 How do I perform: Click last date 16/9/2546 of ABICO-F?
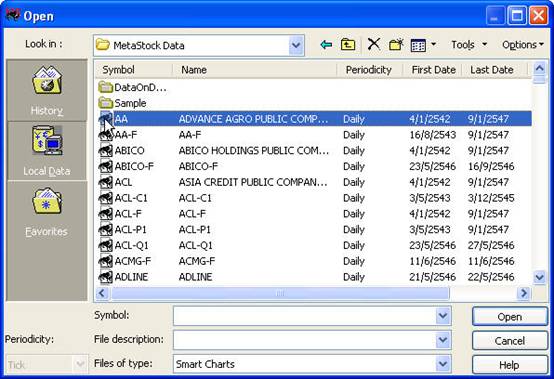coord(491,166)
